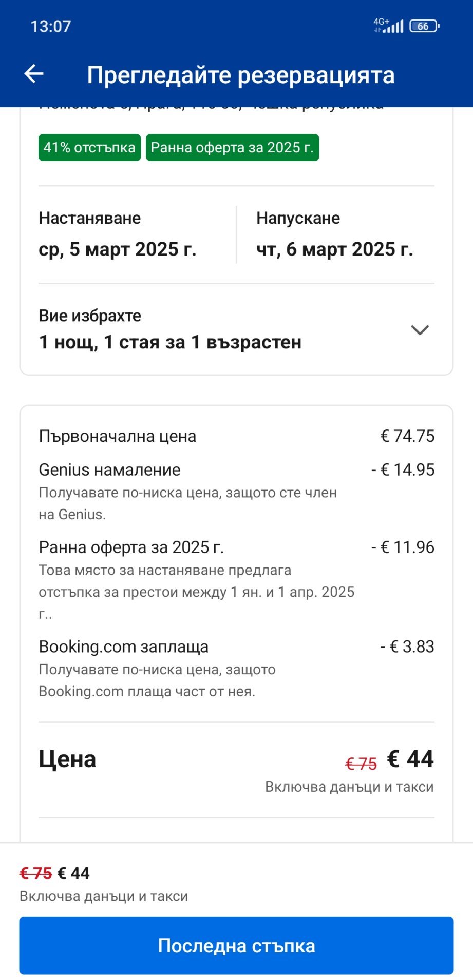Tap the early-offer discount amount € 11.96
Viewport: 473px width, 980px height.
[403, 547]
